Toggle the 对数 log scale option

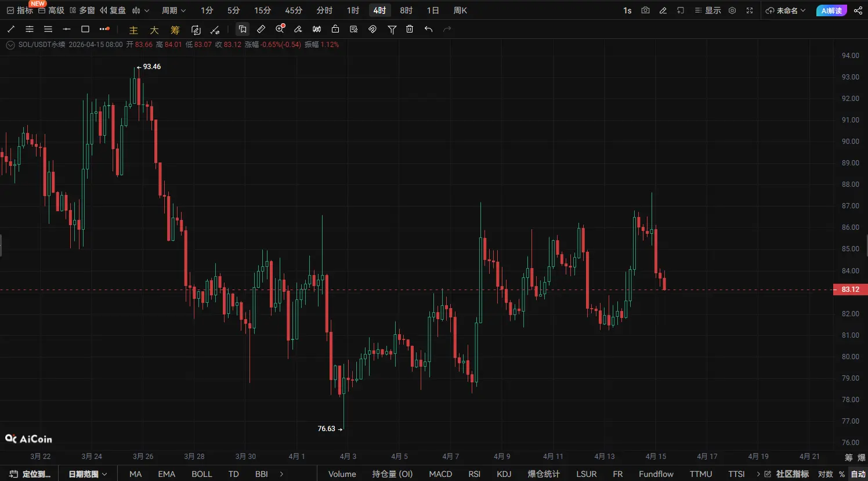click(825, 474)
